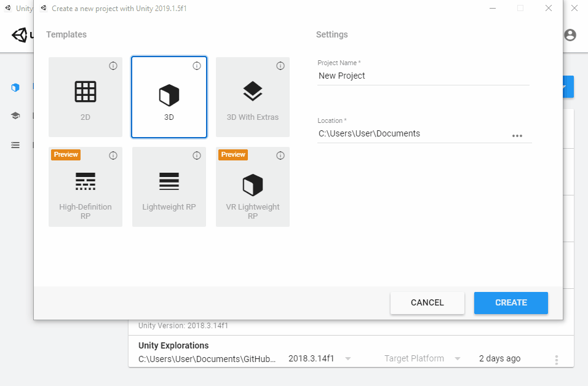Pick the High-Definition RP template

point(85,187)
